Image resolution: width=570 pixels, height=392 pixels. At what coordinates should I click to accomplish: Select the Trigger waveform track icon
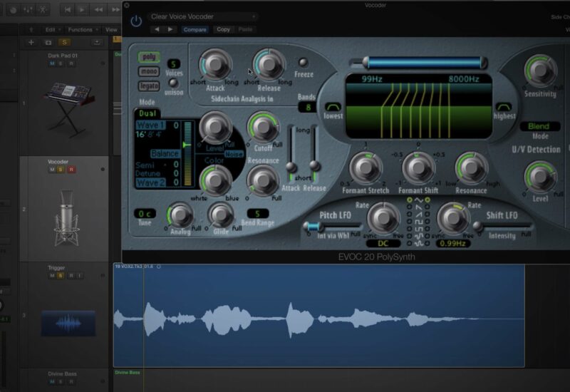click(x=68, y=323)
